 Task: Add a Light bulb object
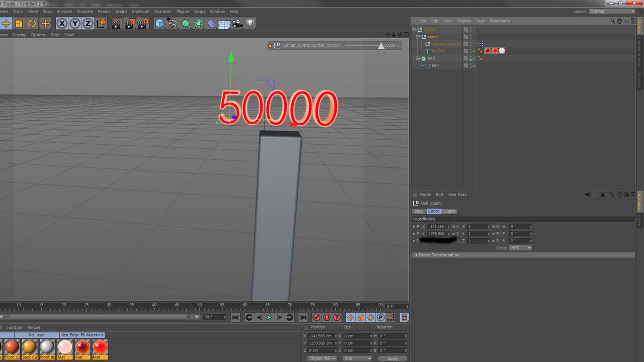(250, 24)
